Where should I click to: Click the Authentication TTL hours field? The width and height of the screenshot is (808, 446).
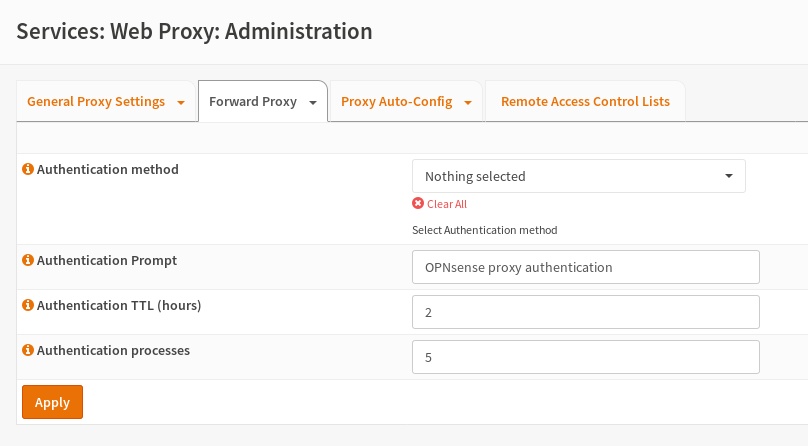click(585, 312)
